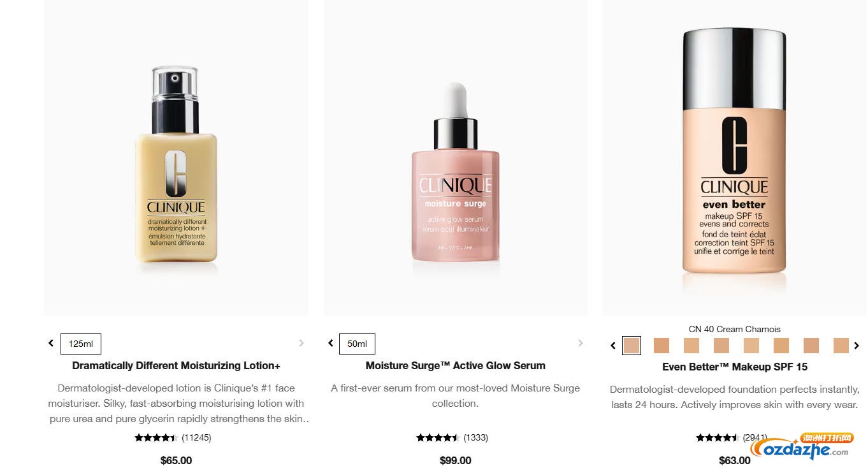Show more foundation shades with right arrow
The image size is (868, 468).
tap(857, 346)
